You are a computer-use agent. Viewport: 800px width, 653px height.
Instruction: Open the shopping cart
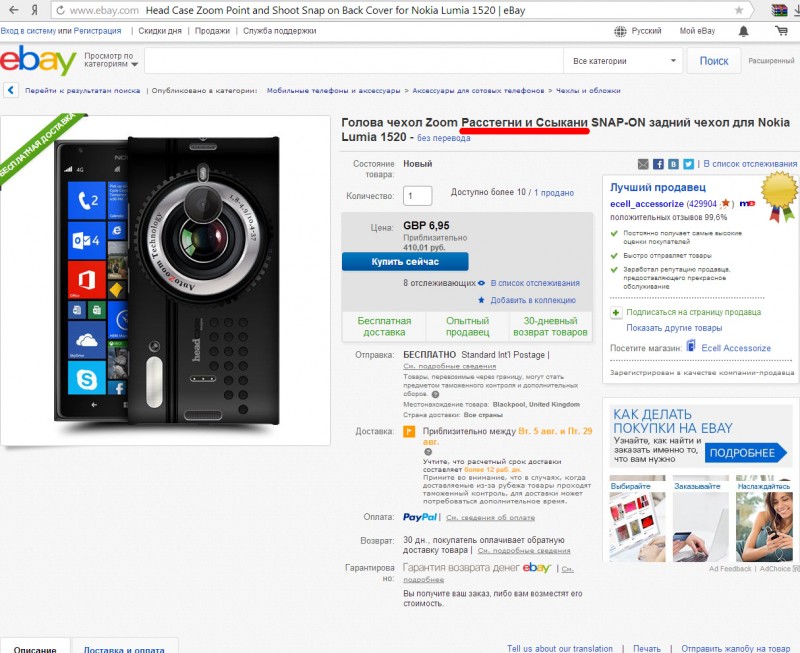[x=781, y=31]
